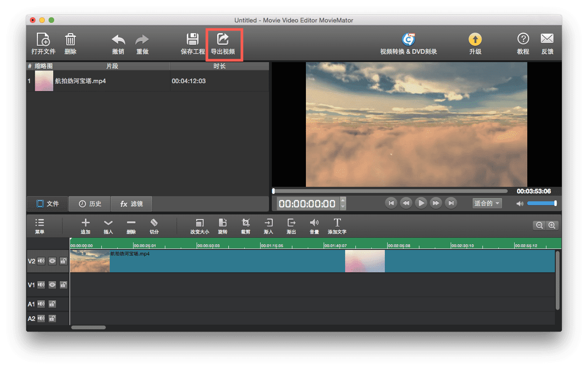
Task: Switch to the 文件 tab
Action: (48, 204)
